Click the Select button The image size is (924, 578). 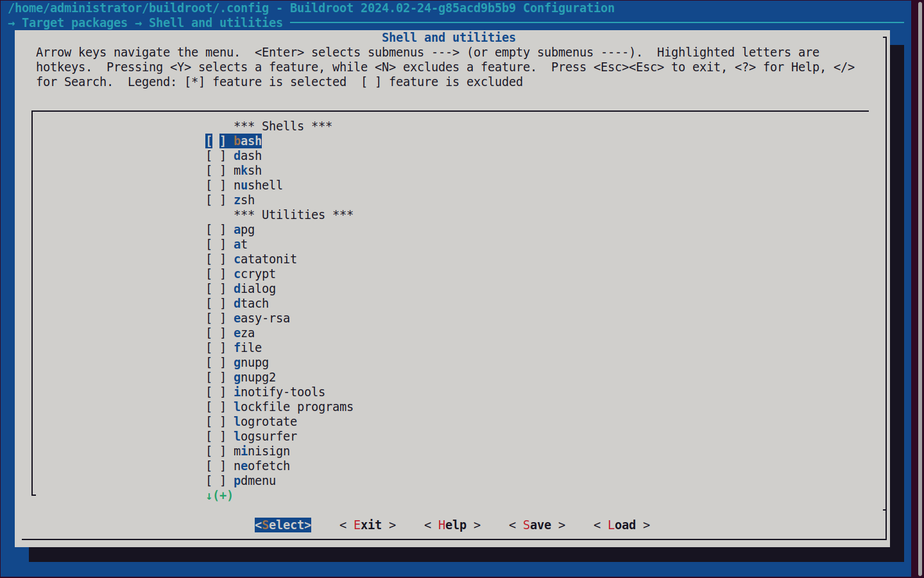283,525
